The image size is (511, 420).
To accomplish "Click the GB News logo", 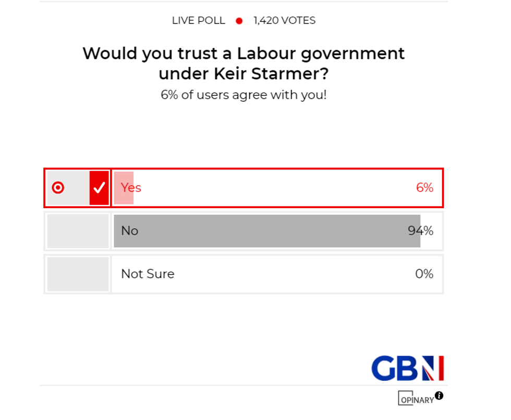I will (407, 368).
